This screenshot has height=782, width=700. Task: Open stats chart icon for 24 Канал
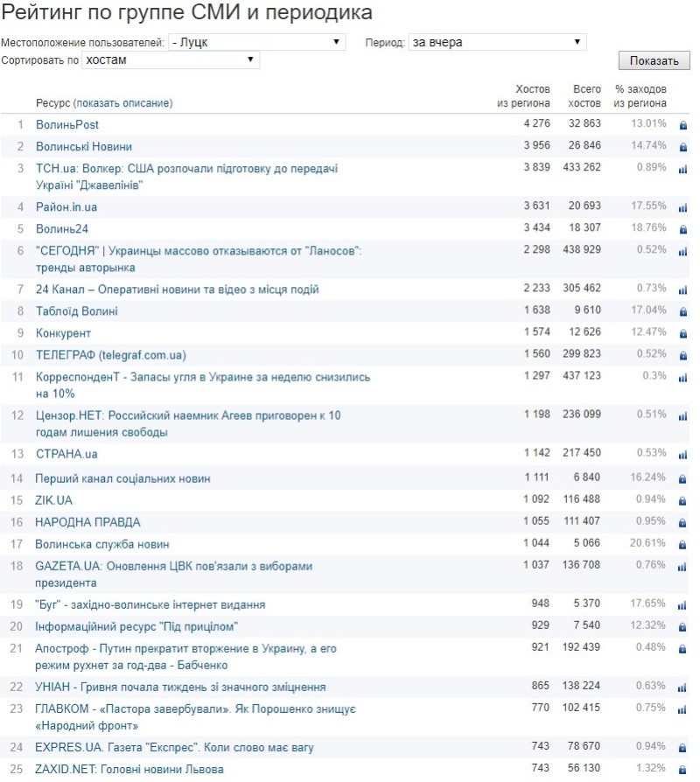(x=683, y=290)
